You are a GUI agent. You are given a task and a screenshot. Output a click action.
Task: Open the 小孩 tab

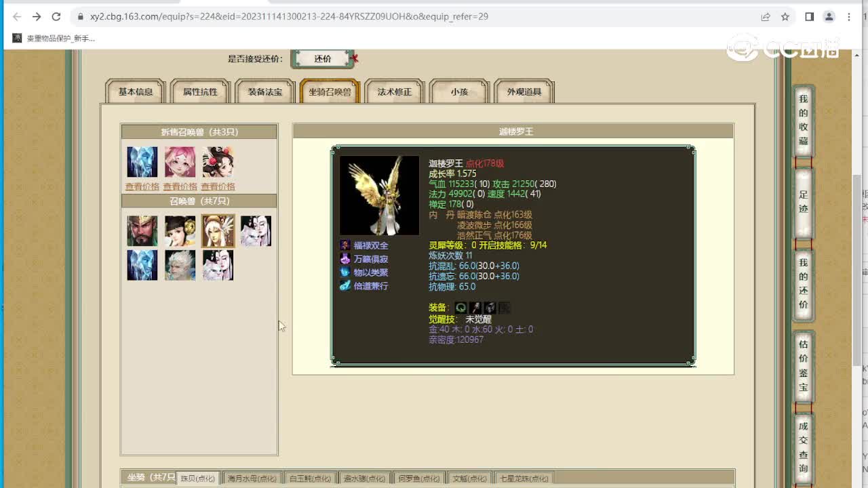(459, 91)
